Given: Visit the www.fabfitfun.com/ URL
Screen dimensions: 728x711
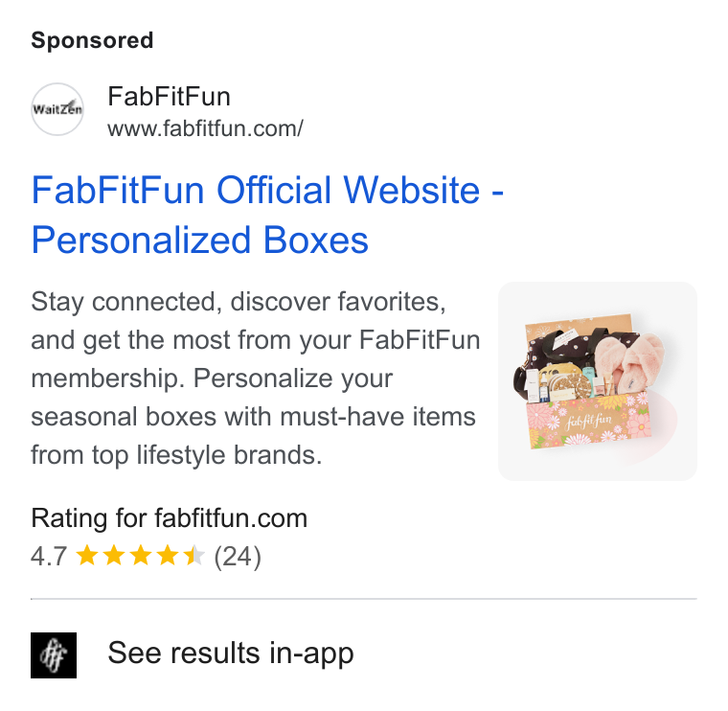Looking at the screenshot, I should (x=205, y=128).
